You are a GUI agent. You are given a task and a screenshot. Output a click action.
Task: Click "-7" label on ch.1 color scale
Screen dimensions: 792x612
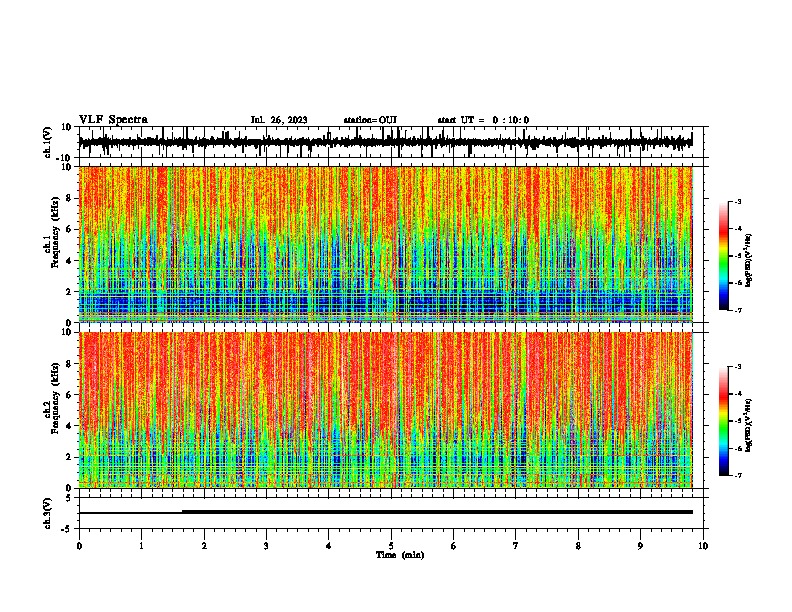tap(738, 310)
